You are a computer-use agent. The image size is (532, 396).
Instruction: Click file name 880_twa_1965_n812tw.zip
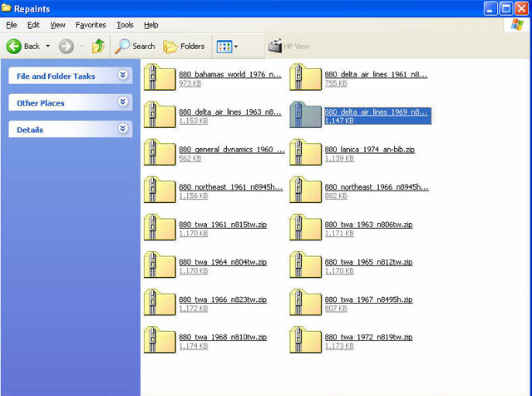pyautogui.click(x=369, y=262)
